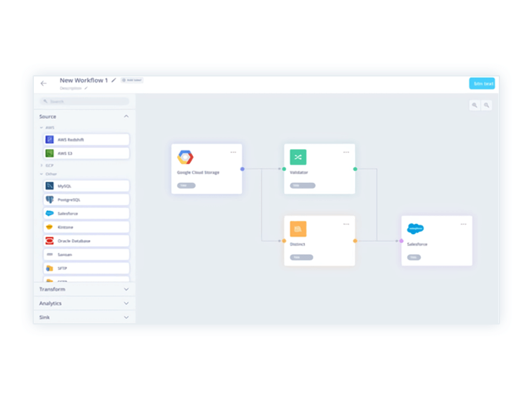Viewport: 532px width, 399px height.
Task: Focus the sidebar Search field
Action: click(84, 101)
